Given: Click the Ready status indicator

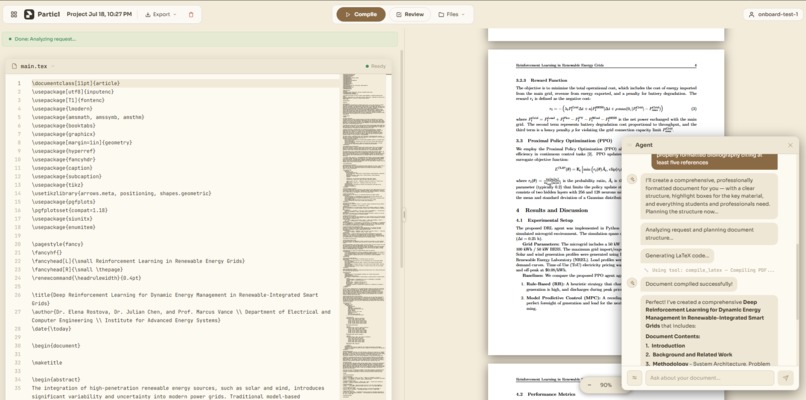Looking at the screenshot, I should pos(375,66).
